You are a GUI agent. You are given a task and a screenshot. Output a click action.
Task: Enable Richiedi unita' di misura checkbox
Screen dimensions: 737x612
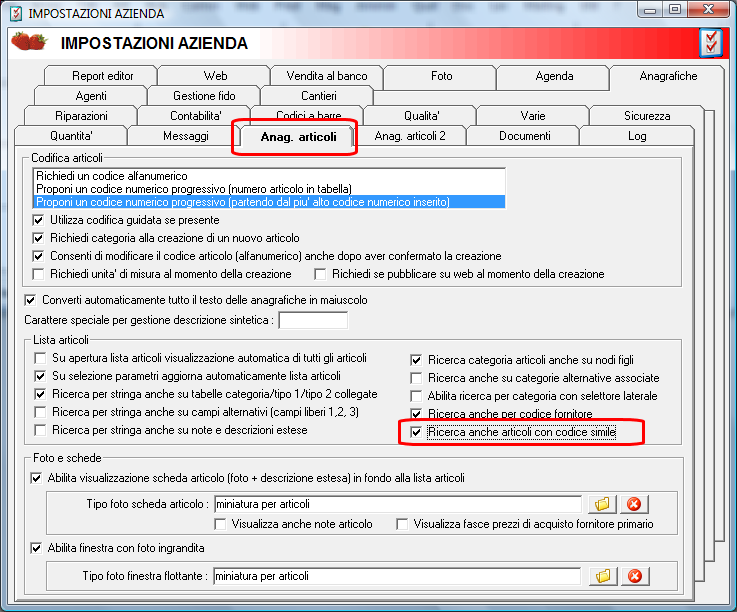pyautogui.click(x=39, y=274)
